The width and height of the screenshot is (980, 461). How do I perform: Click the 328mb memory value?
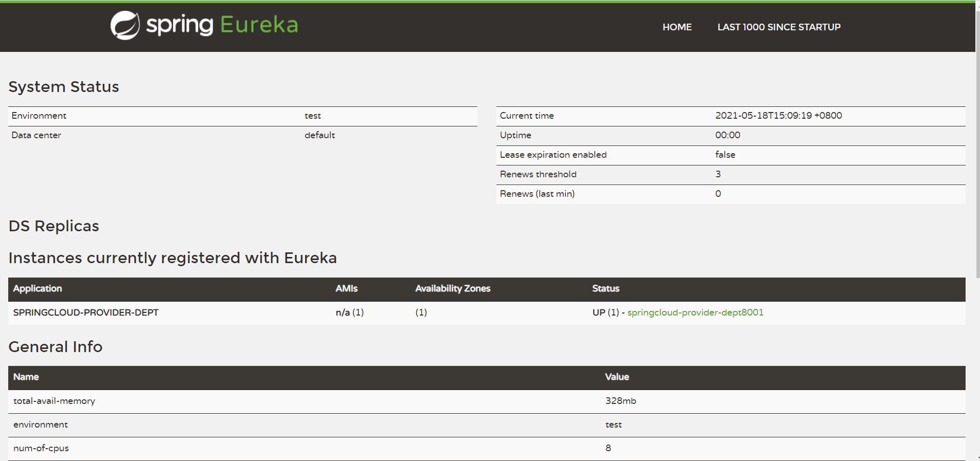[620, 401]
